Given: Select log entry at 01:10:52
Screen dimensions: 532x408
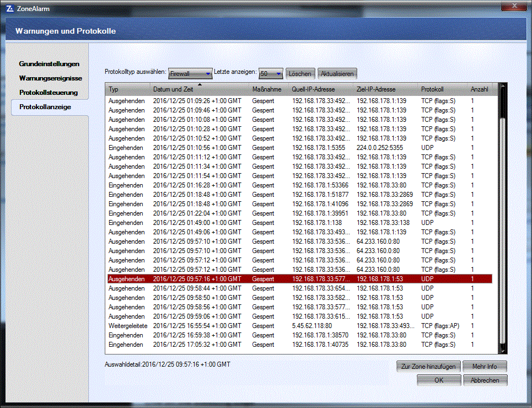Looking at the screenshot, I should coord(300,138).
